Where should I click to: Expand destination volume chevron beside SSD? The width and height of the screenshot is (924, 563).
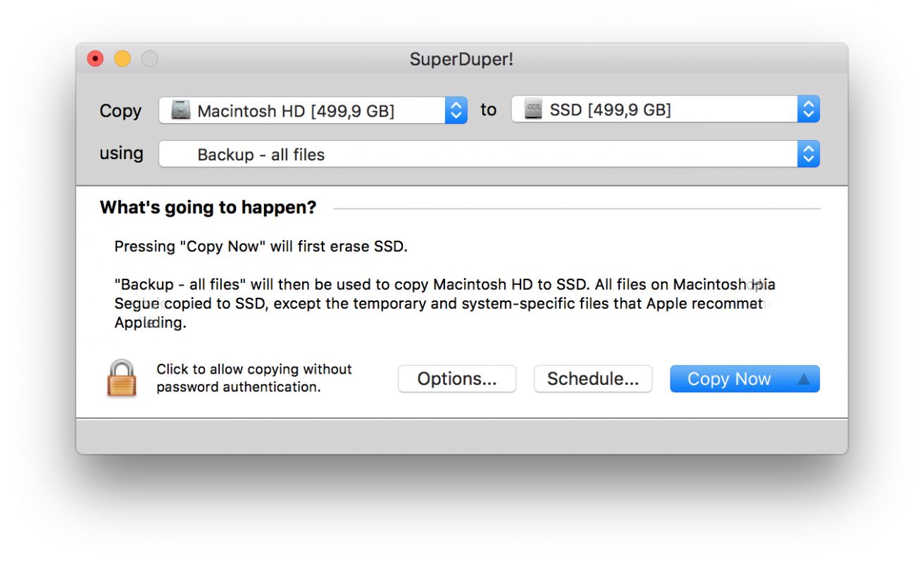point(808,110)
